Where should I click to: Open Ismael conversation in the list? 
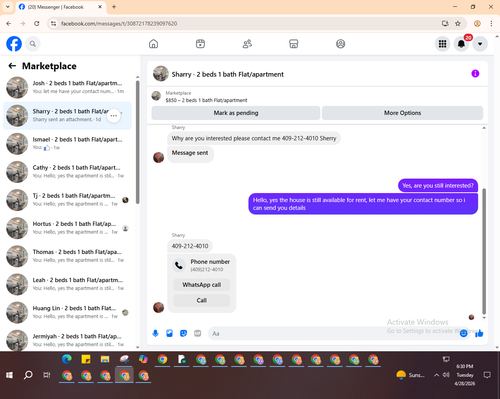click(67, 144)
